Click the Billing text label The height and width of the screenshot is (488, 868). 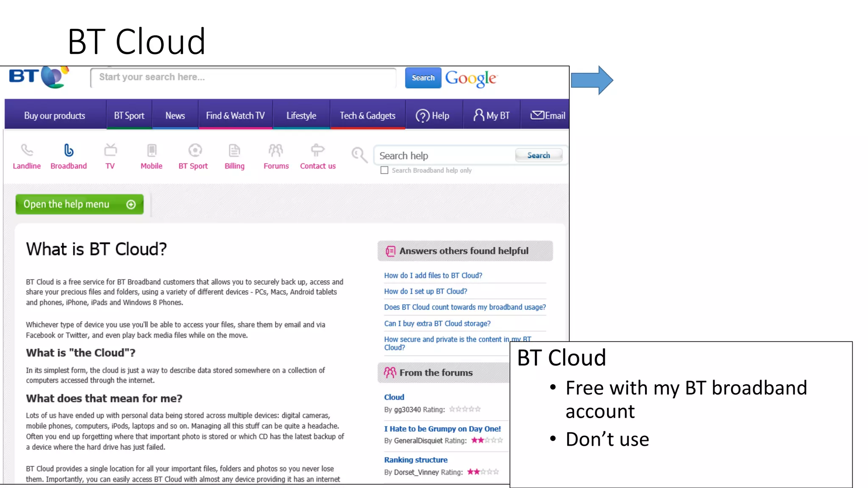[234, 166]
